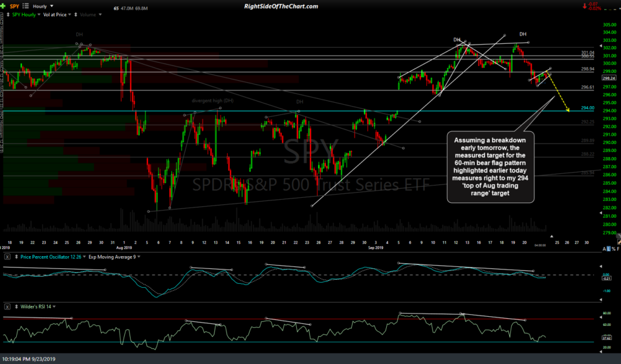Click the 292.25 level label

(587, 122)
